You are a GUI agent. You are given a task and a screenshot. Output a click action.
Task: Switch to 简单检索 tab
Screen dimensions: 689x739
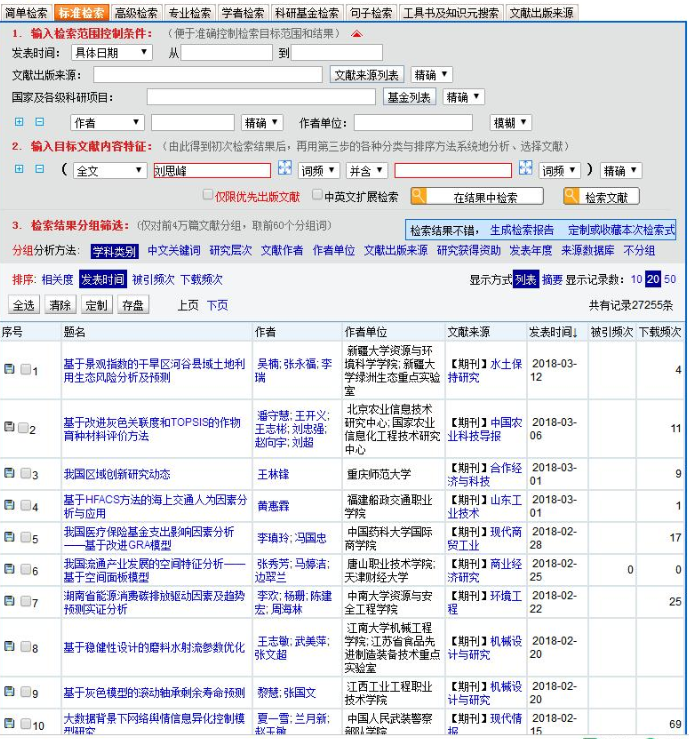26,13
